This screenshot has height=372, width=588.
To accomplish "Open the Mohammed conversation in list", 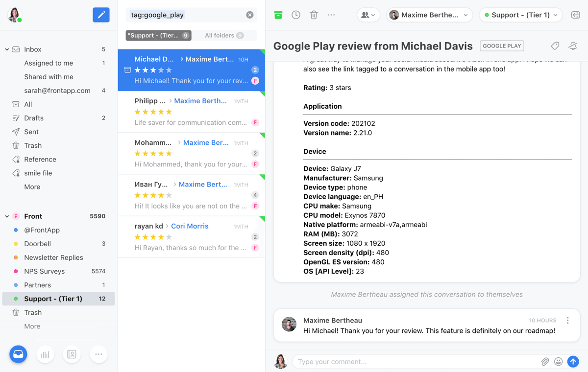I will 192,154.
